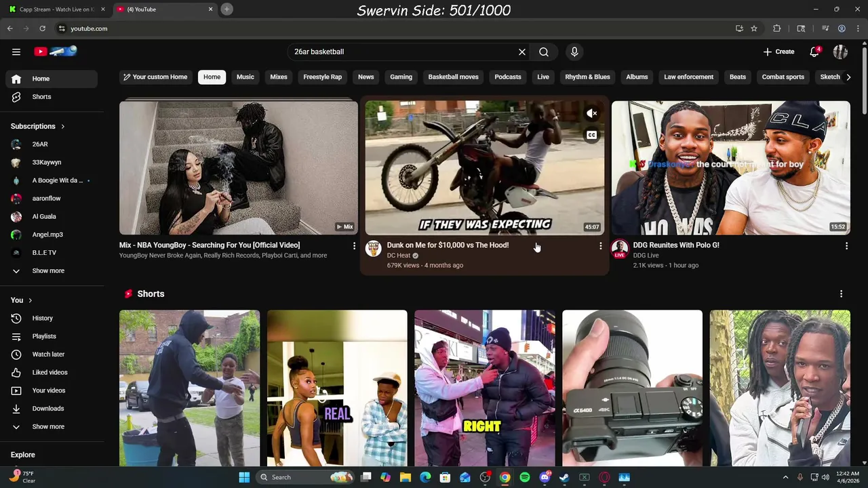
Task: Open Spotify from the taskbar
Action: pyautogui.click(x=525, y=477)
